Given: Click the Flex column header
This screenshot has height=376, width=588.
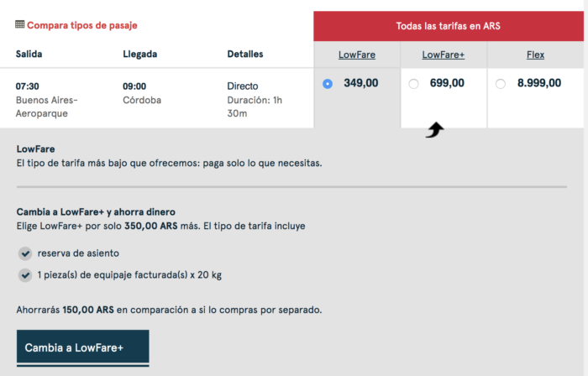Looking at the screenshot, I should click(535, 55).
